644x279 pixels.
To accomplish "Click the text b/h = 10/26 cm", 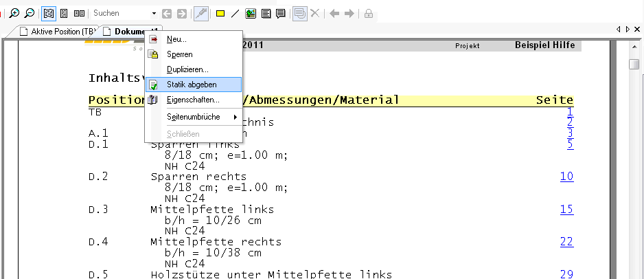I will (213, 221).
